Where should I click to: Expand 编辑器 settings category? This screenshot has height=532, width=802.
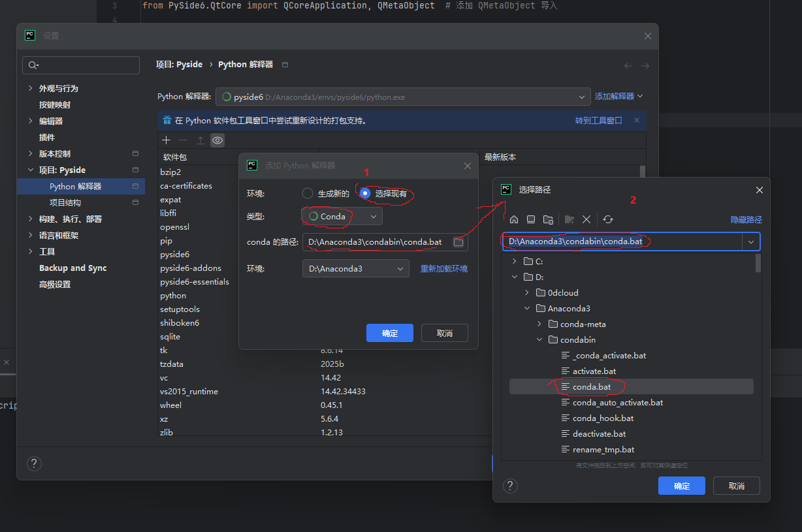(30, 121)
